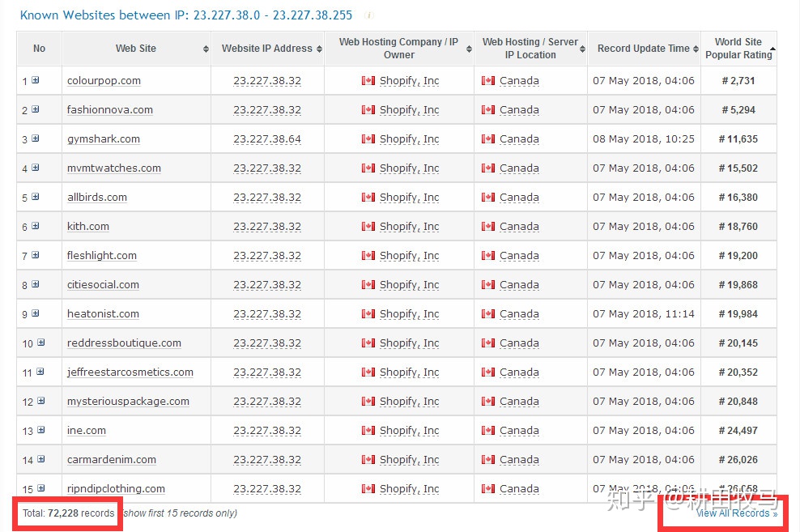This screenshot has height=532, width=800.
Task: Open jeffreestarcosmetics.com website link
Action: [130, 372]
